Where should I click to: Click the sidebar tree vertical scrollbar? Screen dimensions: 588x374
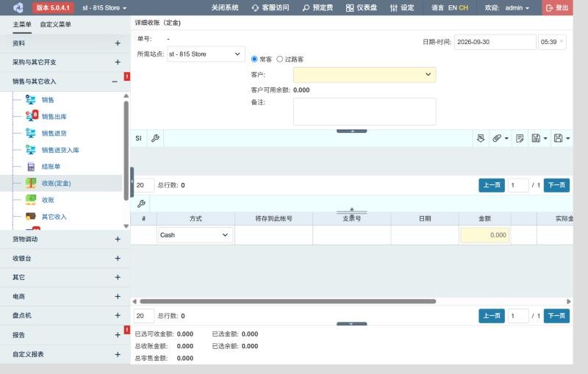126,150
